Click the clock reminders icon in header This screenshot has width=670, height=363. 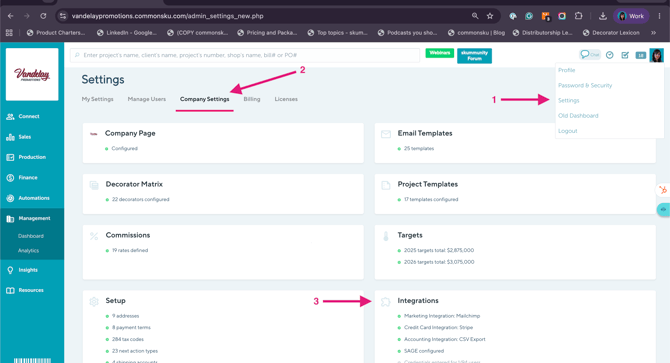click(610, 55)
